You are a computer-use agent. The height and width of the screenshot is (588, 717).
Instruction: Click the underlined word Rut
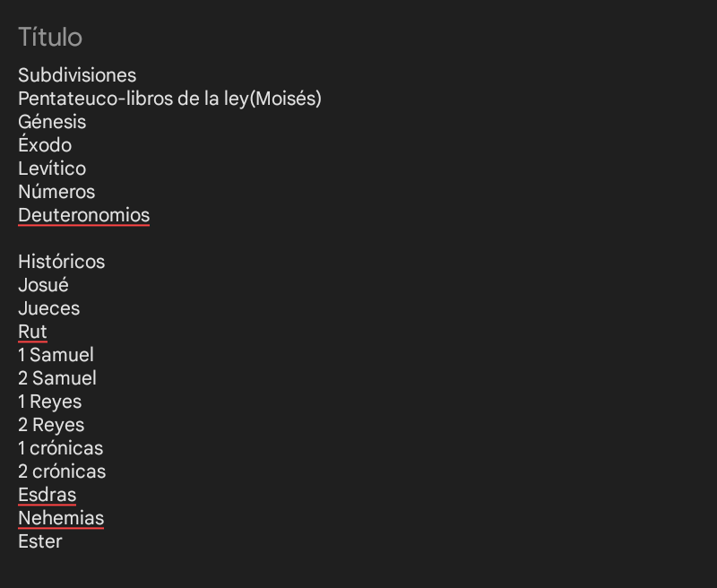pyautogui.click(x=32, y=332)
